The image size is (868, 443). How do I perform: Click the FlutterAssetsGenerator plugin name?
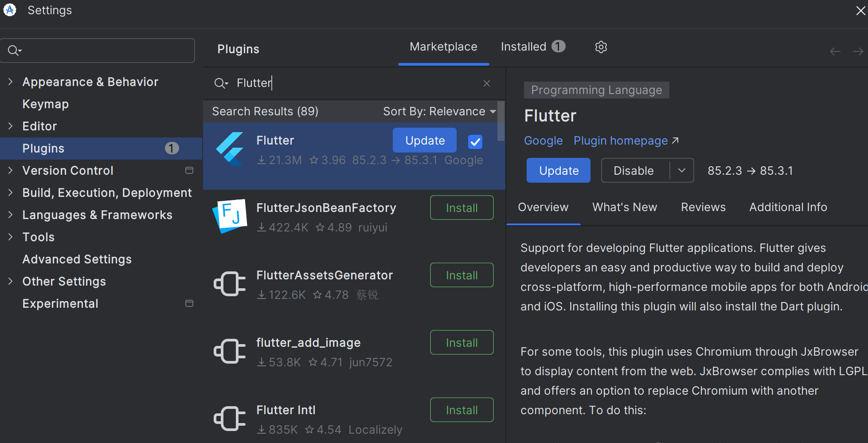[325, 275]
